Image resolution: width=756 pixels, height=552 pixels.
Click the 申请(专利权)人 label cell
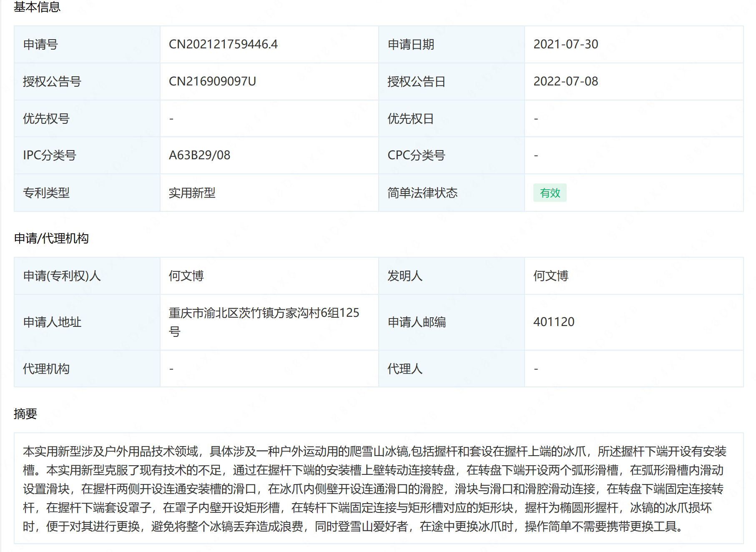click(87, 276)
